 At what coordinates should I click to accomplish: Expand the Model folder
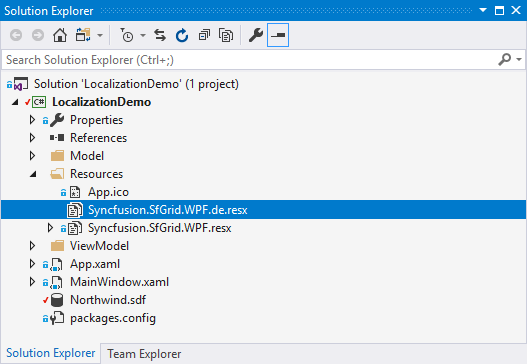[32, 156]
